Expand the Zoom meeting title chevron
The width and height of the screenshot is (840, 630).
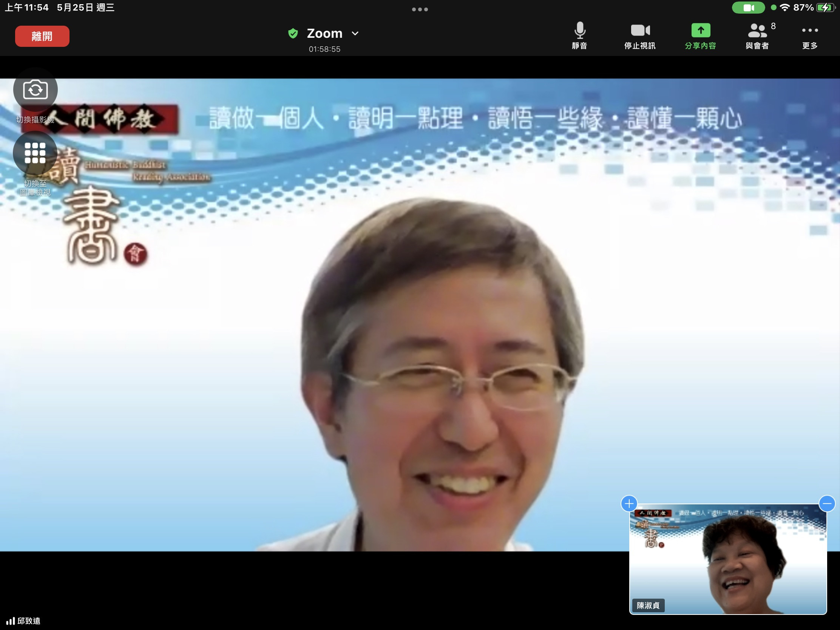point(355,33)
